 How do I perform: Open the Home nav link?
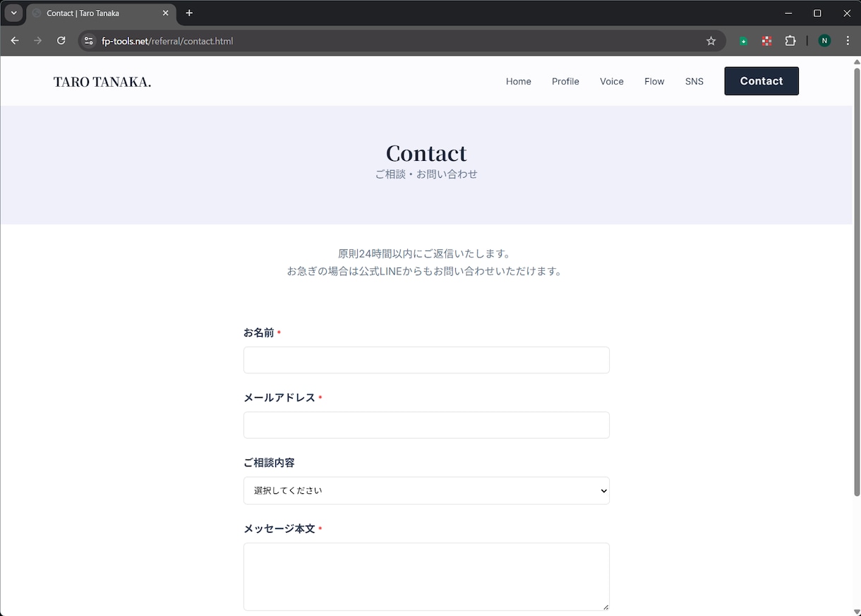[519, 81]
